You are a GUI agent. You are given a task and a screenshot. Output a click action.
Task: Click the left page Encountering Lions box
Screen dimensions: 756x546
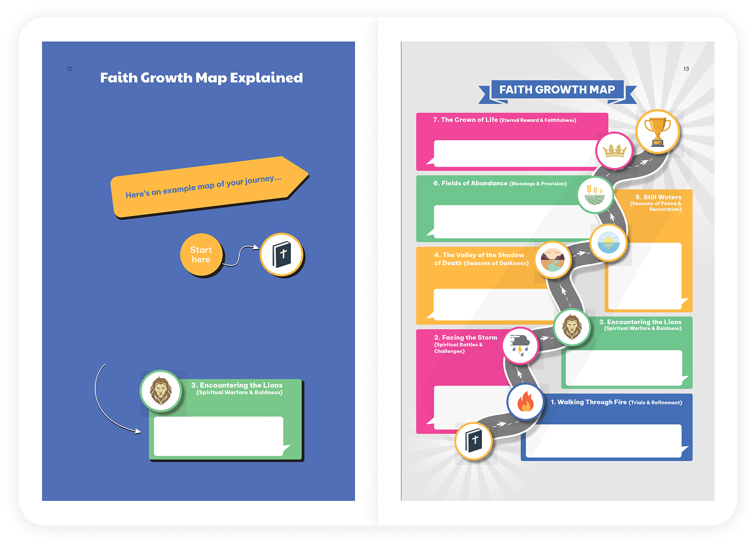click(x=218, y=436)
